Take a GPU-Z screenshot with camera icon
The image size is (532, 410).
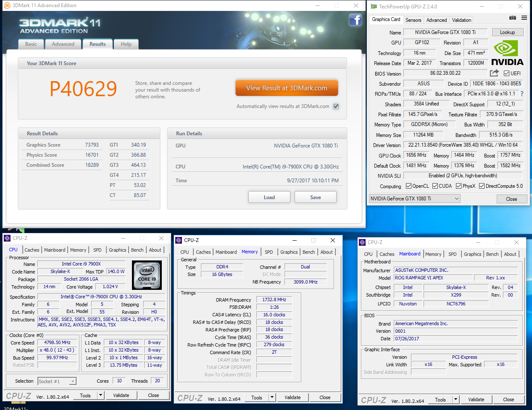[x=512, y=18]
